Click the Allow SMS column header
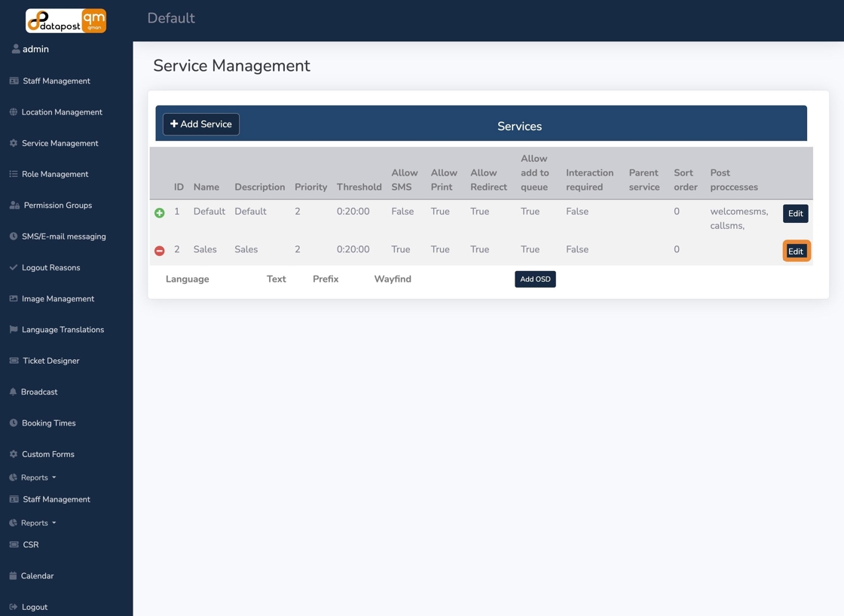The height and width of the screenshot is (616, 844). (404, 180)
